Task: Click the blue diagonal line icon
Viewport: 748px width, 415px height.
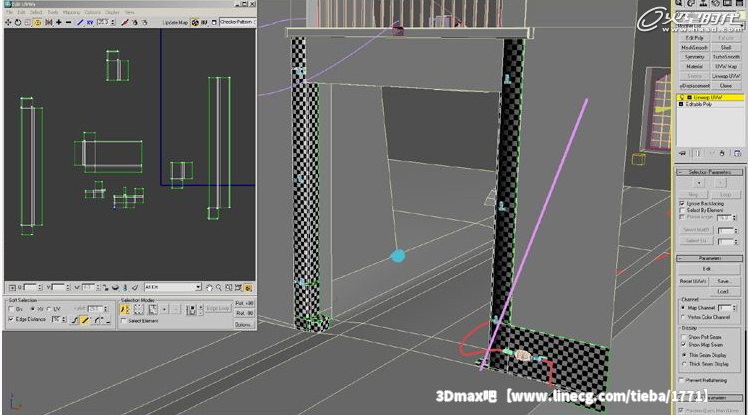Action: pos(80,22)
